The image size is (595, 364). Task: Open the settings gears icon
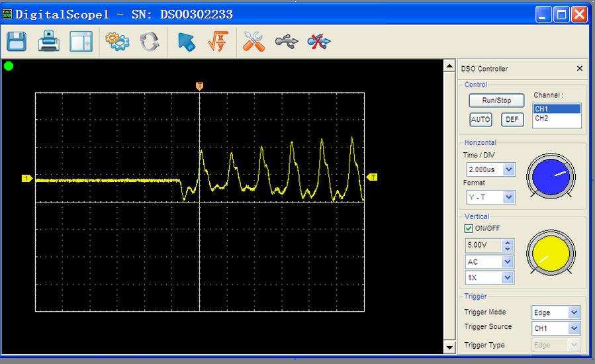coord(118,42)
